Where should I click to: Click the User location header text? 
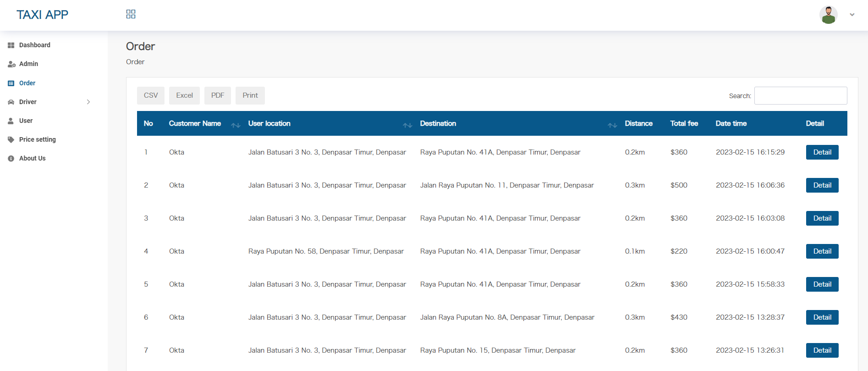point(269,123)
